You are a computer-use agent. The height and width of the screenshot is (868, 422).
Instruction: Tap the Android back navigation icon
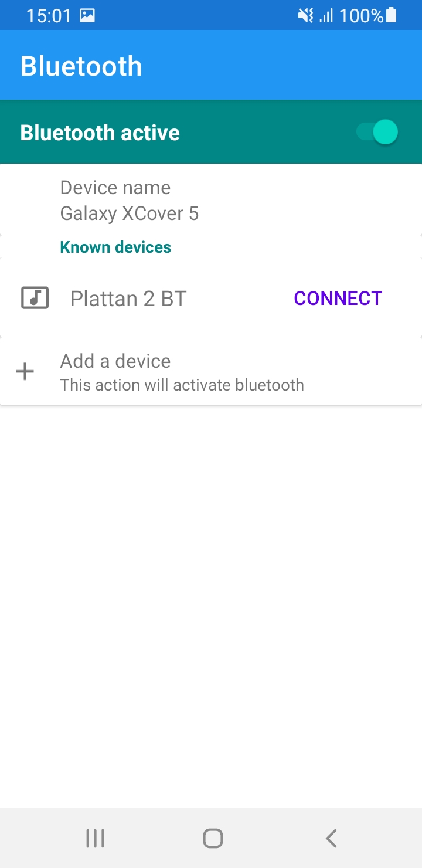(331, 838)
